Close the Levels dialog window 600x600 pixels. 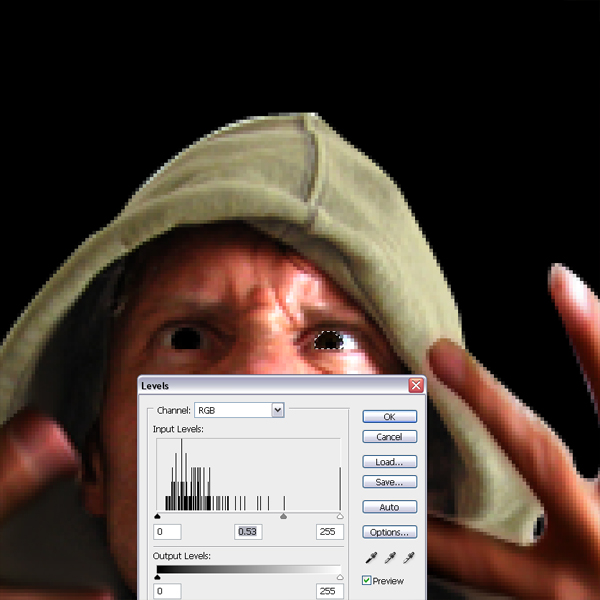click(416, 385)
